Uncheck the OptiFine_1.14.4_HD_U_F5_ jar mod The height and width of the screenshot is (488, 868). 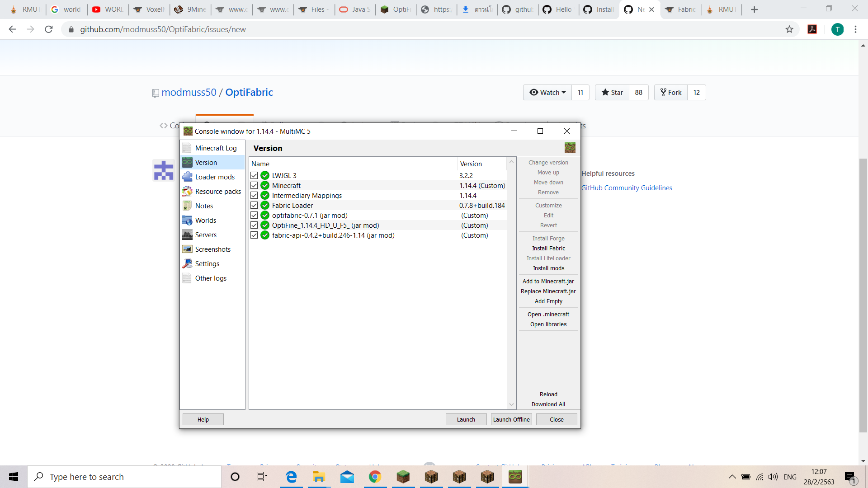click(x=254, y=225)
